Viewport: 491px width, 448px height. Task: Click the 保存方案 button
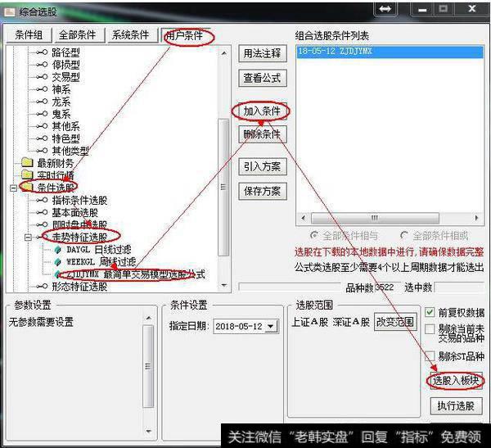263,191
